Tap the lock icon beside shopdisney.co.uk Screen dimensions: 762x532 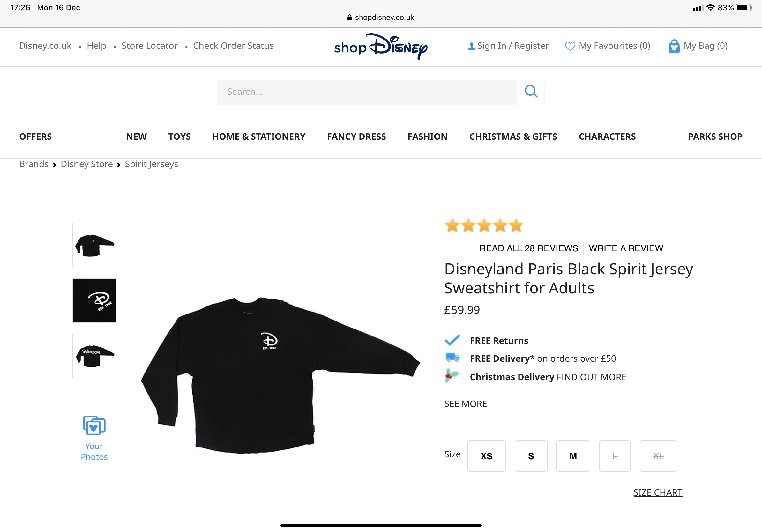pos(349,18)
